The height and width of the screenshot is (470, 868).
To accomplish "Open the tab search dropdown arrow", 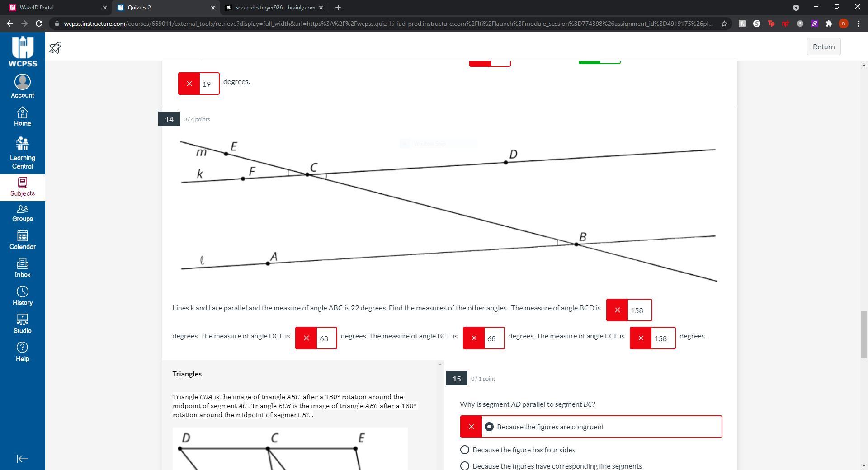I will (796, 8).
